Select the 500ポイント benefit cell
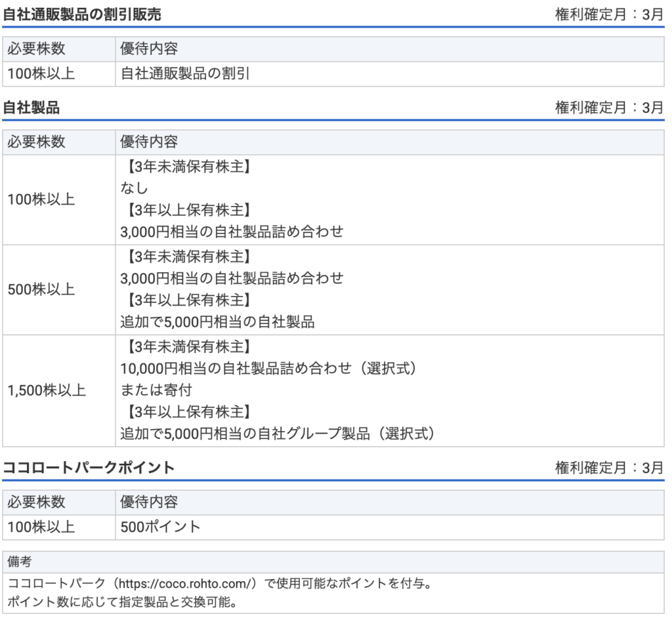This screenshot has height=618, width=672. coord(390,527)
